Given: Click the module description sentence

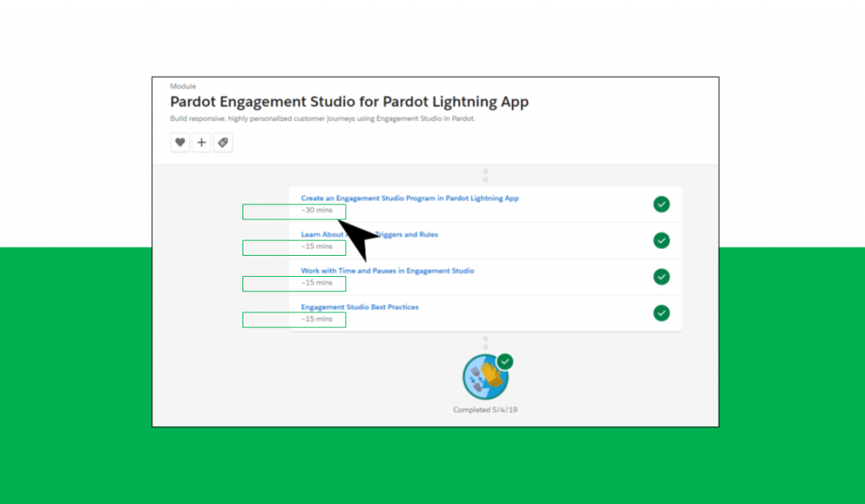Looking at the screenshot, I should click(323, 118).
